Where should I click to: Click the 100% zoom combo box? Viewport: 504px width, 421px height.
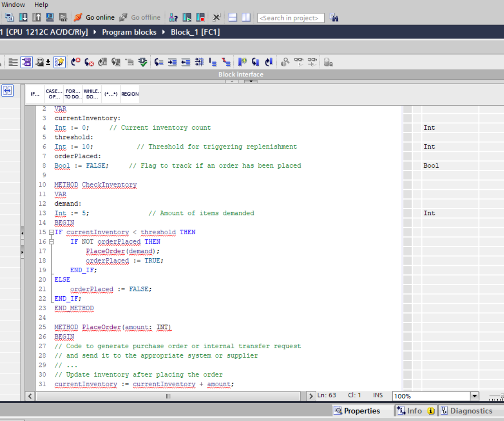coord(436,396)
